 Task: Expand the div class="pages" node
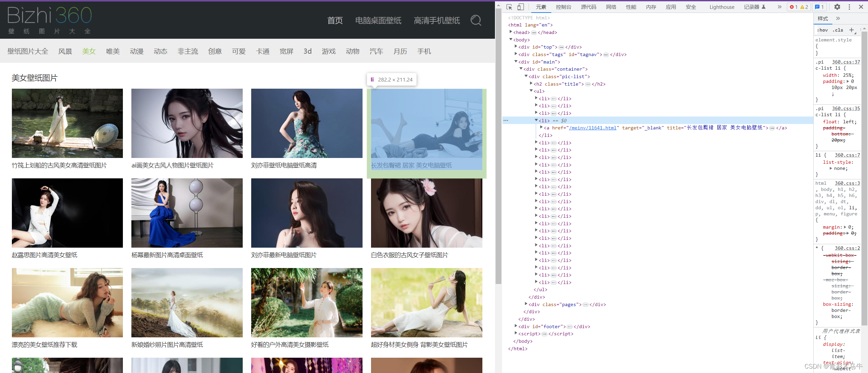click(526, 304)
